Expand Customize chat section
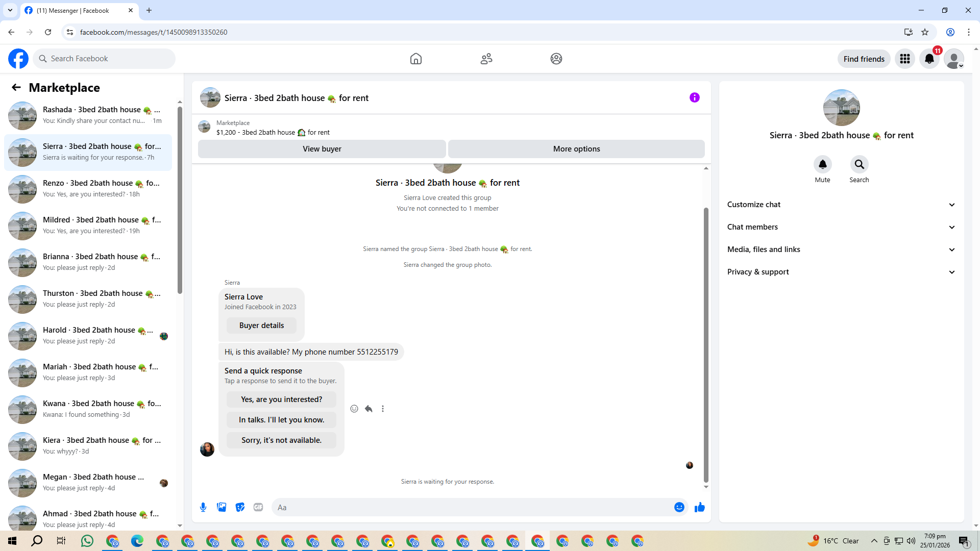The width and height of the screenshot is (980, 551). [x=841, y=205]
